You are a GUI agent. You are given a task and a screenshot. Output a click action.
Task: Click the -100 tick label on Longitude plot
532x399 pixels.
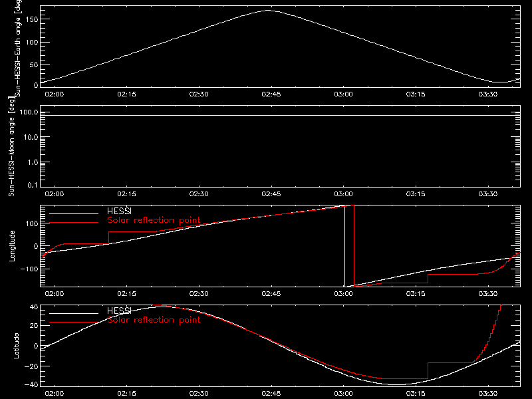click(x=29, y=269)
